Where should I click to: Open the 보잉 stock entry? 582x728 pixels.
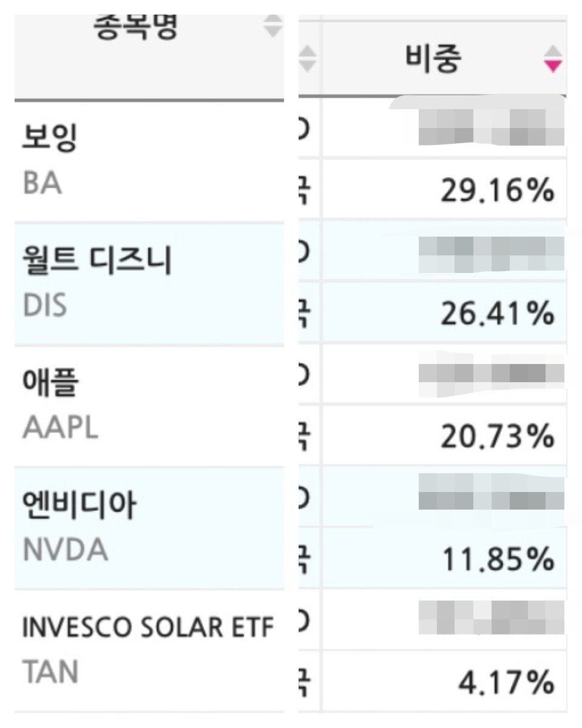50,139
